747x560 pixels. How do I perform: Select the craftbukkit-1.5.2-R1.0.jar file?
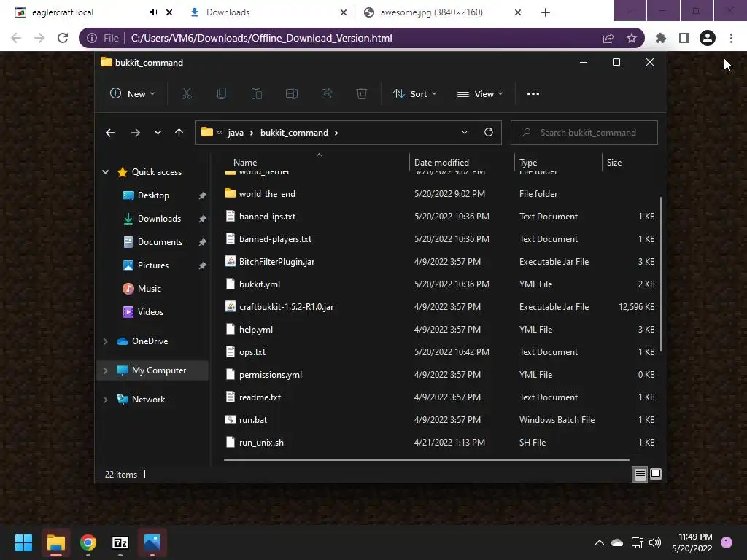coord(286,307)
